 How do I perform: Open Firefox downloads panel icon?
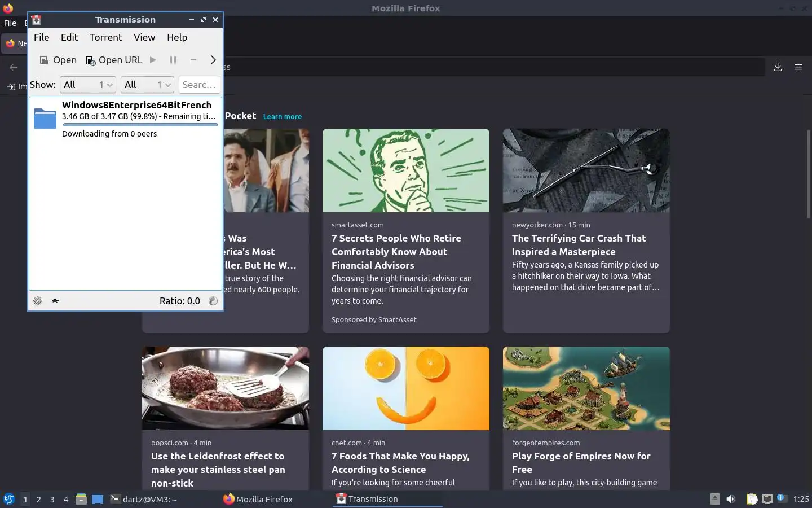[778, 67]
